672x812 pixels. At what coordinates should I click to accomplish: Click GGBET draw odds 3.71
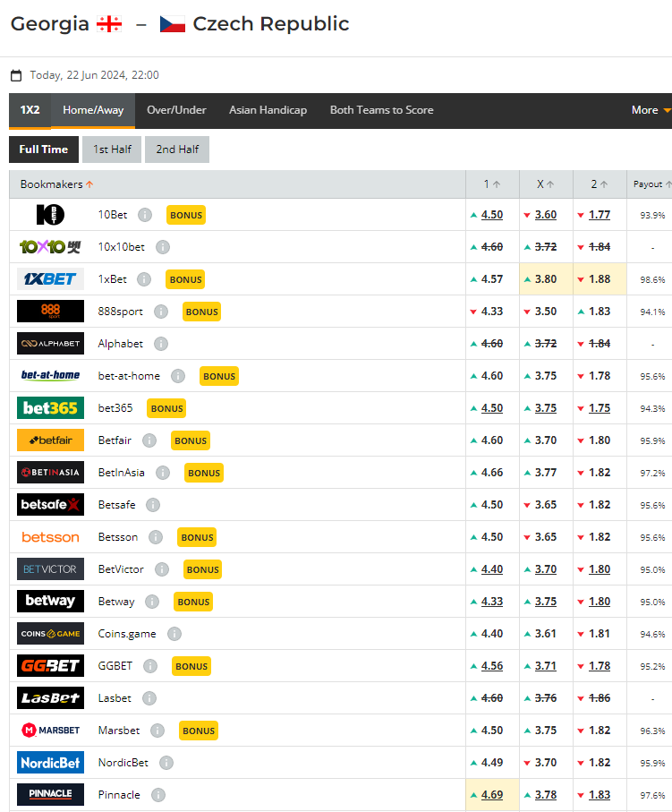546,666
